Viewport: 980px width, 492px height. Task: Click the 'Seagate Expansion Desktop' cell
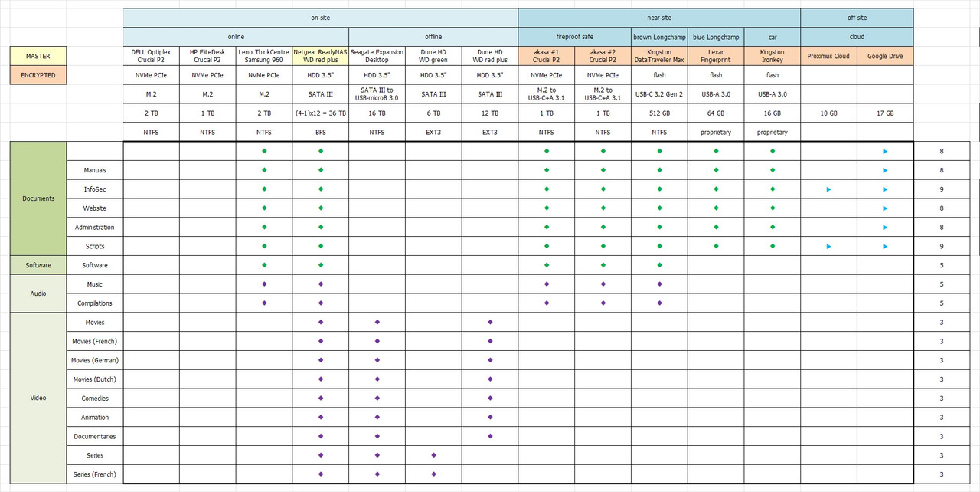(377, 56)
